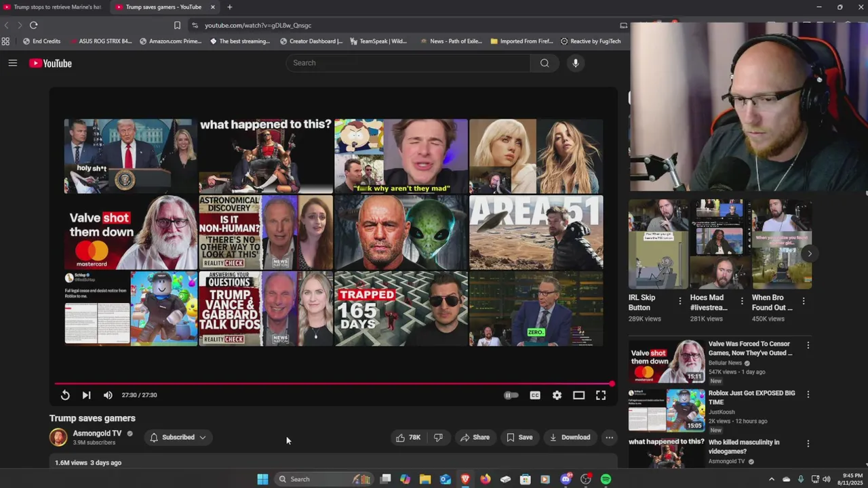Viewport: 868px width, 488px height.
Task: Open options for Hoes Mad short
Action: tap(742, 301)
